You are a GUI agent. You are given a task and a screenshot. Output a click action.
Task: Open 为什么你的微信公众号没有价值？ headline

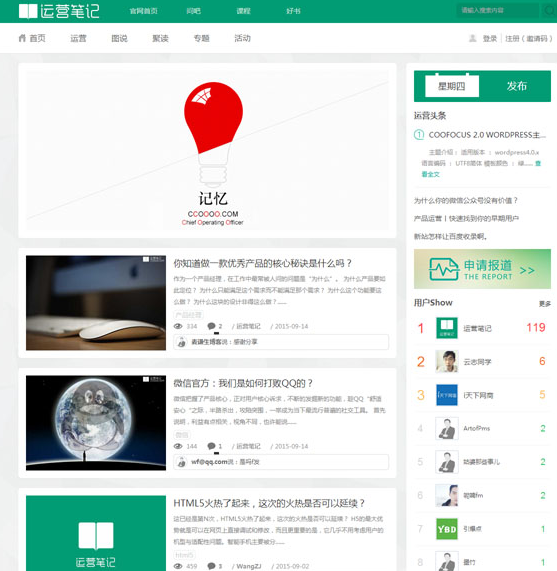(x=466, y=201)
